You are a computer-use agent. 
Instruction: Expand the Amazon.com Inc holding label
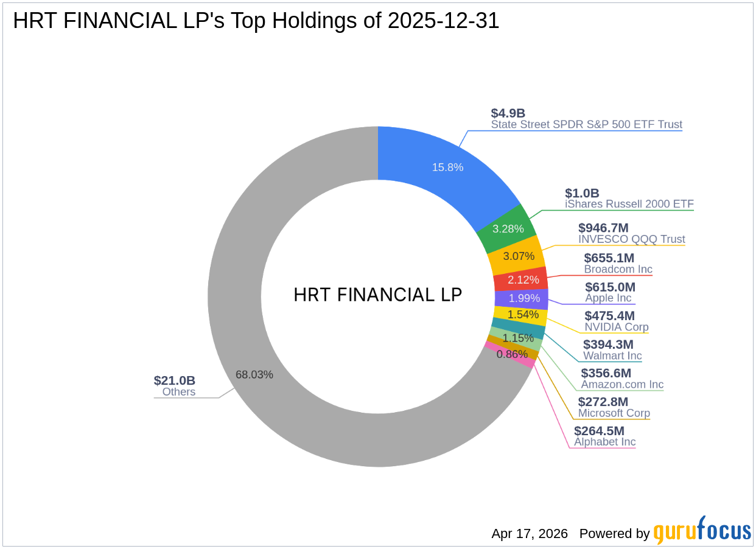[622, 385]
